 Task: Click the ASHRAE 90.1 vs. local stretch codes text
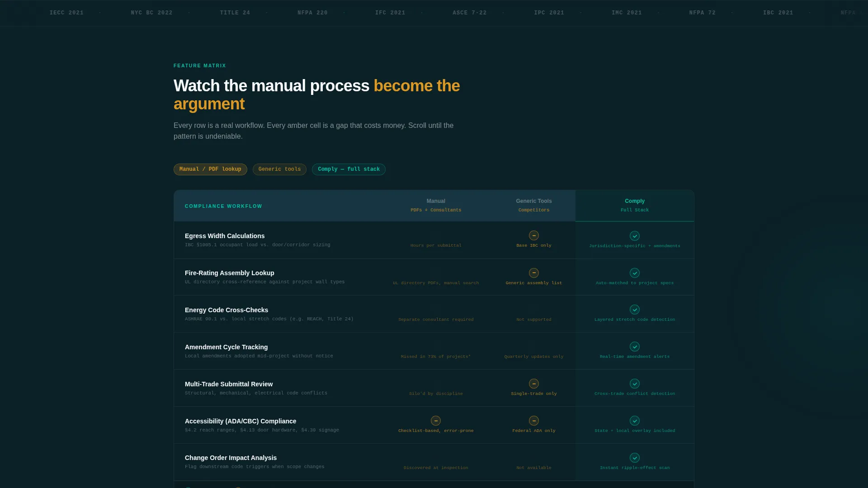(269, 319)
